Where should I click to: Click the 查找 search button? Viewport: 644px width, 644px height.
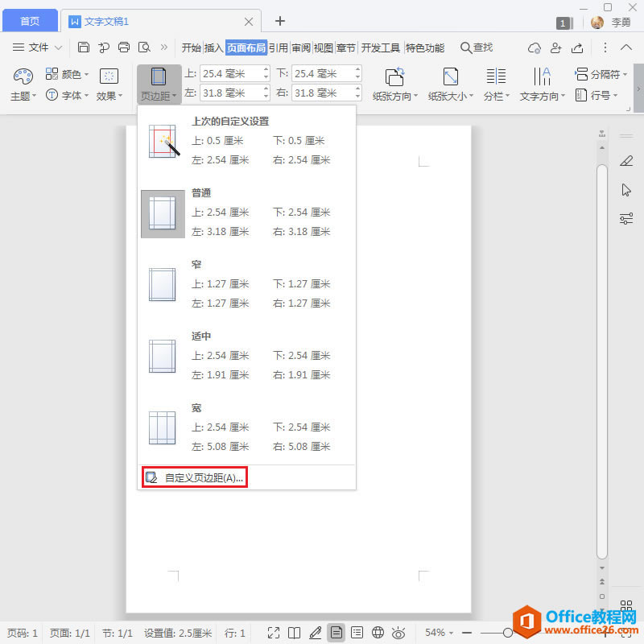[x=477, y=47]
